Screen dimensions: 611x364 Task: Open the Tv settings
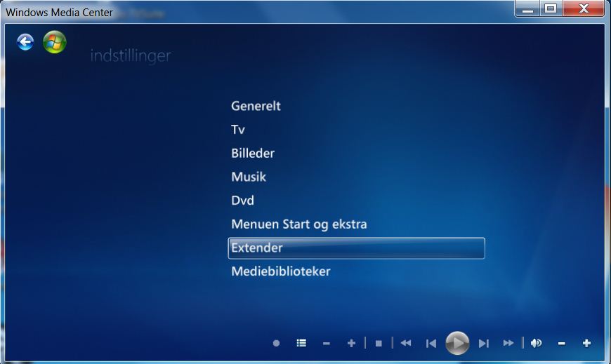(x=237, y=130)
